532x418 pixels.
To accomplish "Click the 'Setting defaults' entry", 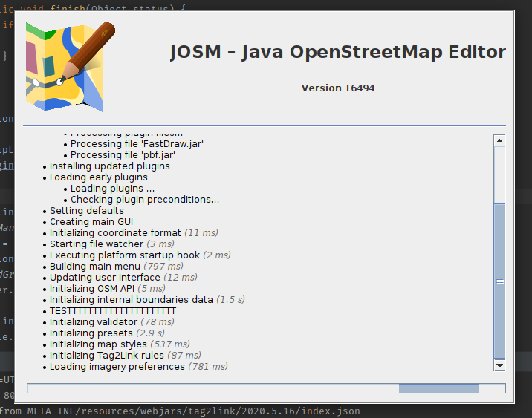I will pos(86,211).
